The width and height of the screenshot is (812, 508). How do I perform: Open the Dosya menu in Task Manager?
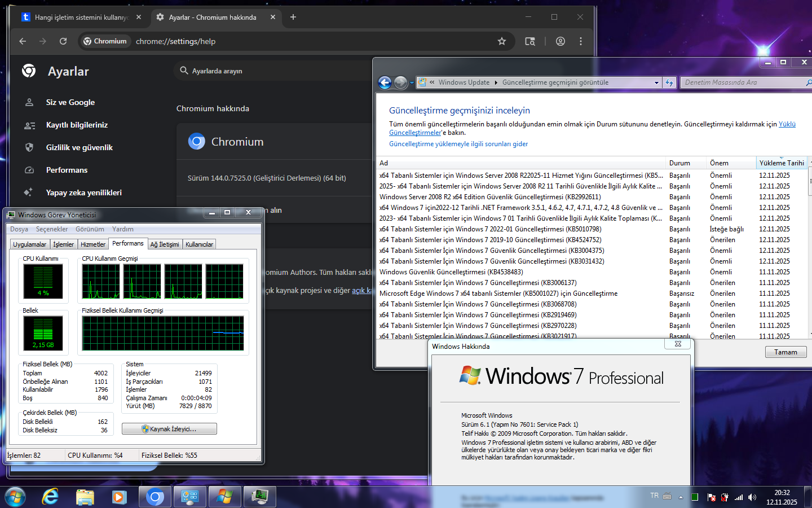point(19,229)
